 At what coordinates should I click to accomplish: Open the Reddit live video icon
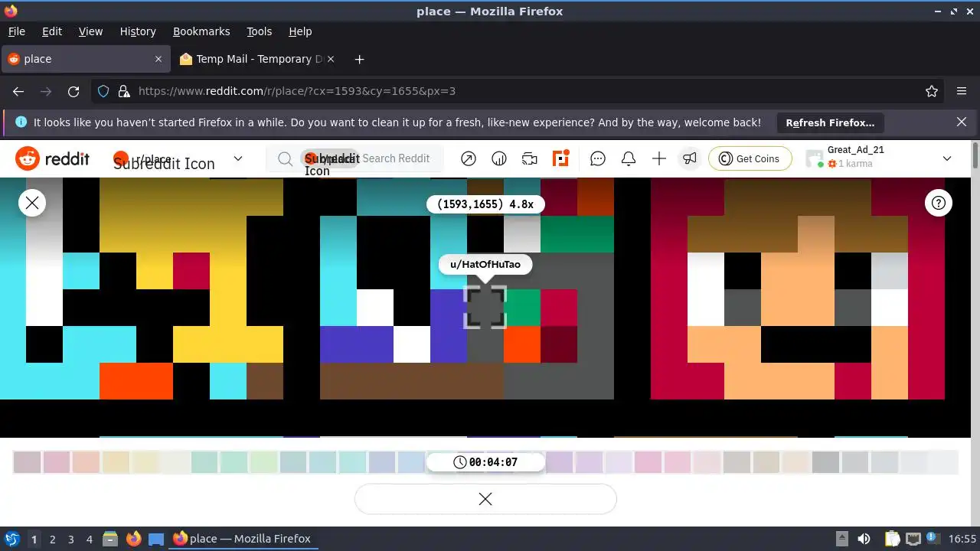(530, 158)
